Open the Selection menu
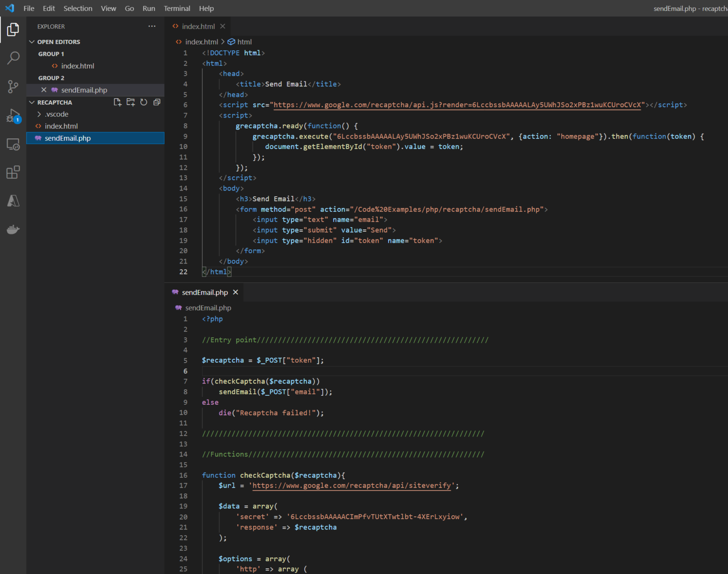728x574 pixels. tap(78, 9)
